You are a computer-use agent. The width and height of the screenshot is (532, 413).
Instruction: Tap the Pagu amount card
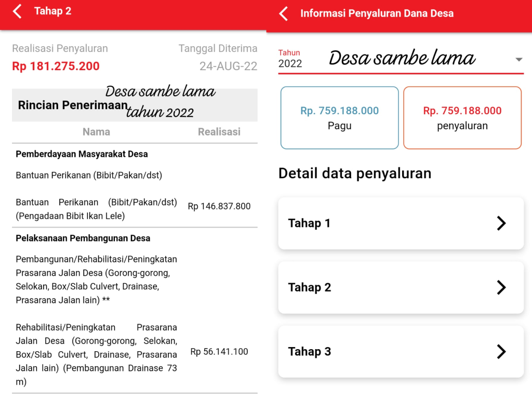pyautogui.click(x=339, y=118)
